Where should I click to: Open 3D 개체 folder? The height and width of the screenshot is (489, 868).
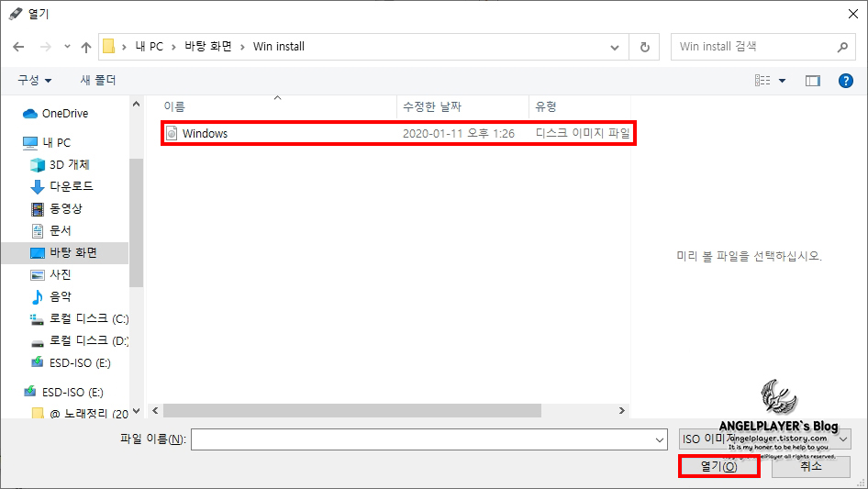[x=69, y=164]
